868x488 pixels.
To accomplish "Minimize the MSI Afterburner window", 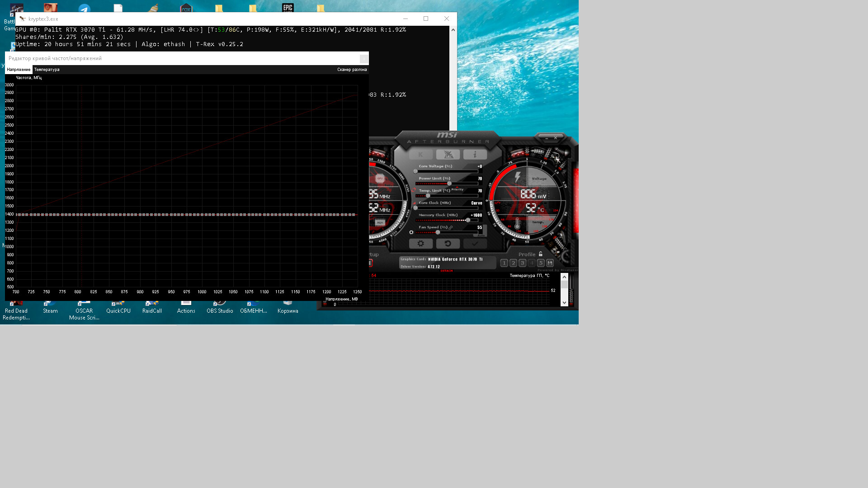I will point(547,138).
